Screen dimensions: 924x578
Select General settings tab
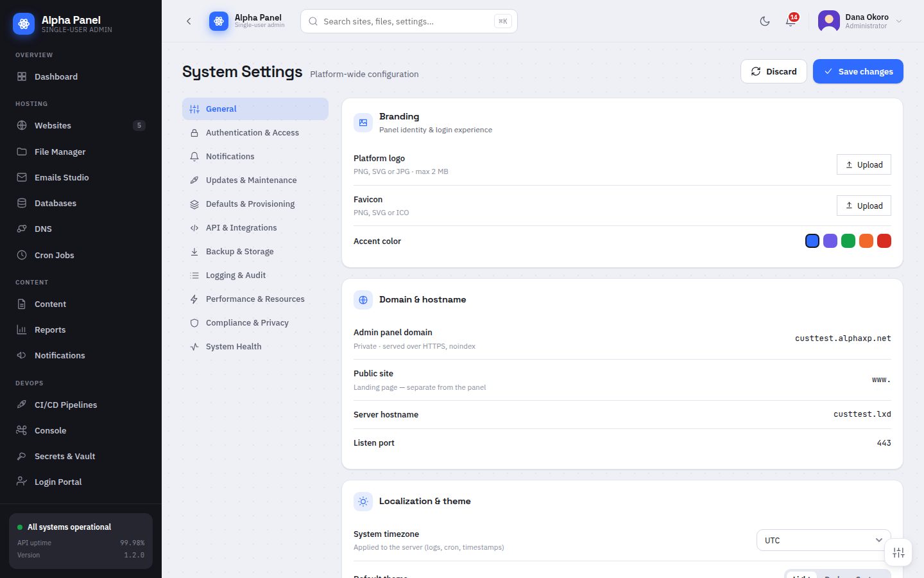(x=255, y=109)
